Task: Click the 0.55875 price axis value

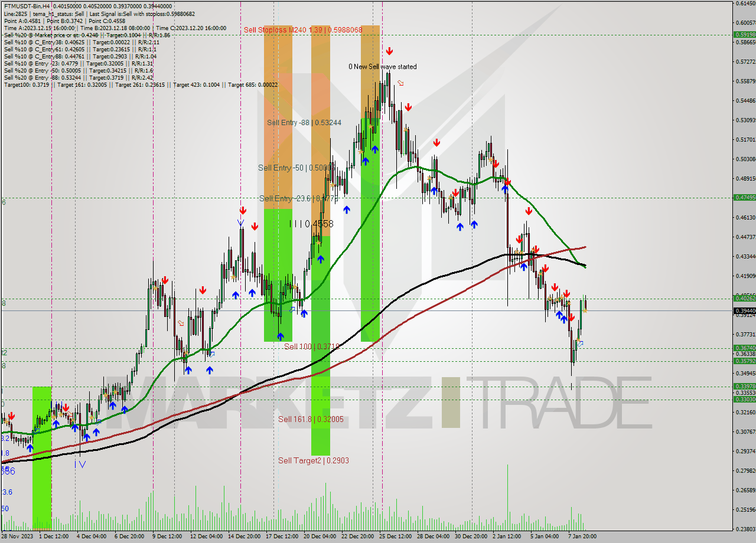Action: click(x=745, y=81)
